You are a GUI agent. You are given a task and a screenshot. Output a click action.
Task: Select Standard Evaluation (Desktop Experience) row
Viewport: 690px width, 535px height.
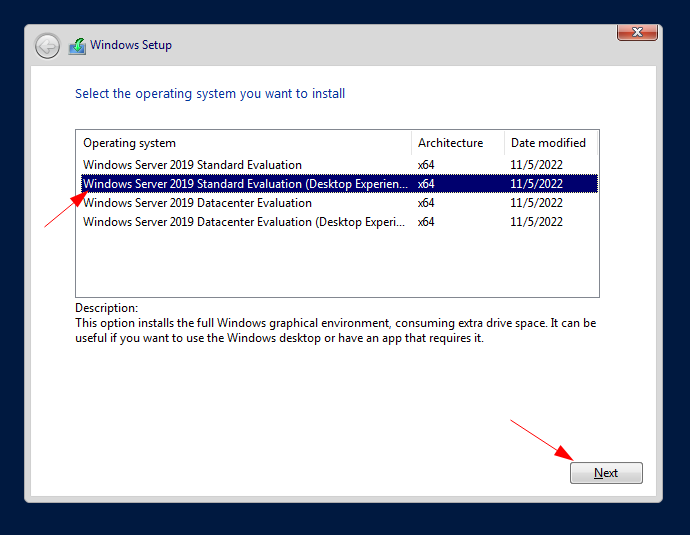pos(339,184)
